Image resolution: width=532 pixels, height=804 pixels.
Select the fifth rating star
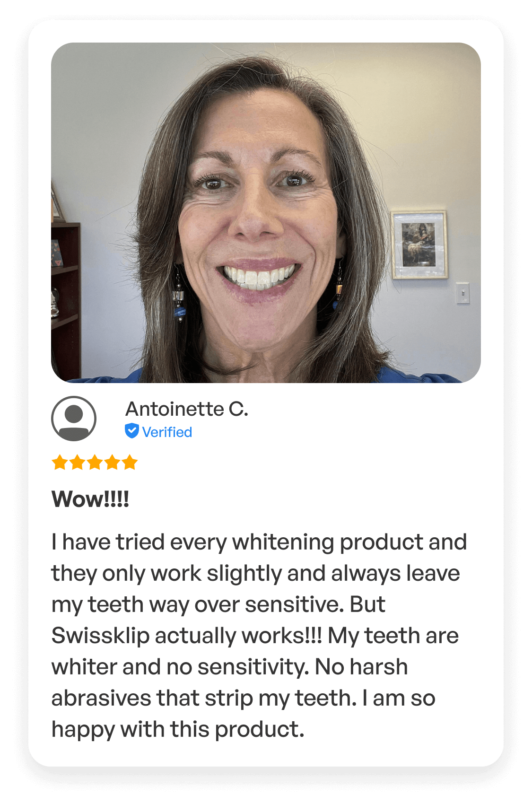click(130, 462)
